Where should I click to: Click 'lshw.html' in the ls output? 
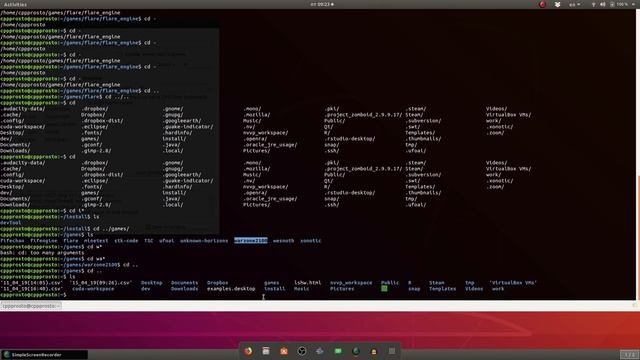pyautogui.click(x=308, y=283)
